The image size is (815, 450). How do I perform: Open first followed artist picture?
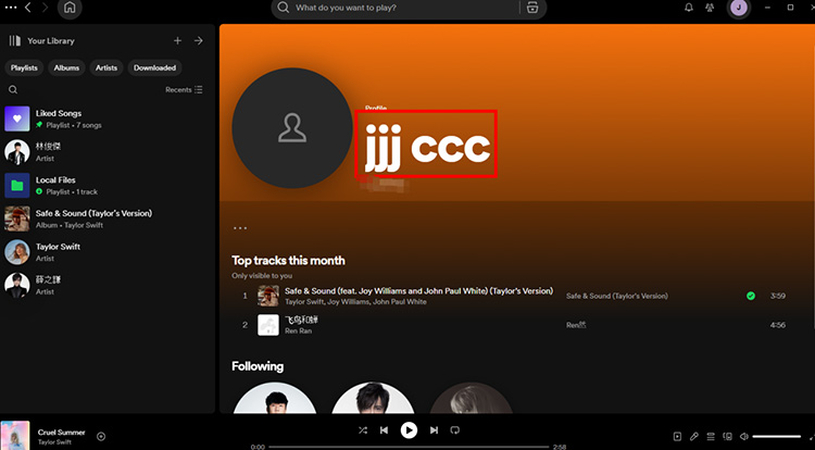(x=274, y=398)
